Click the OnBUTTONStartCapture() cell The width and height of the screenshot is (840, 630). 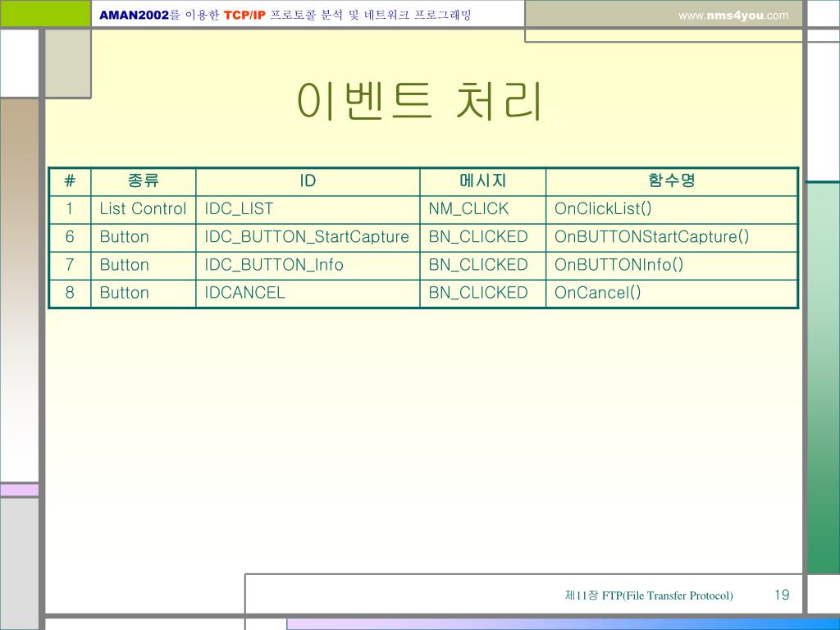tap(672, 237)
